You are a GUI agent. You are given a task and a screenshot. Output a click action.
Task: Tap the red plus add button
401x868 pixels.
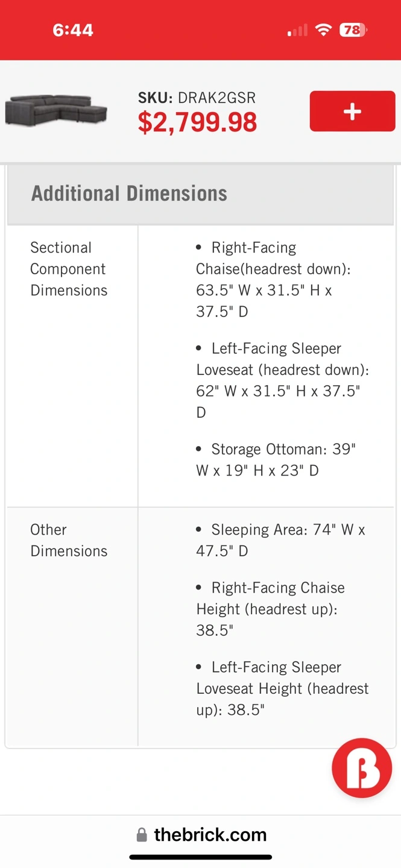tap(352, 111)
